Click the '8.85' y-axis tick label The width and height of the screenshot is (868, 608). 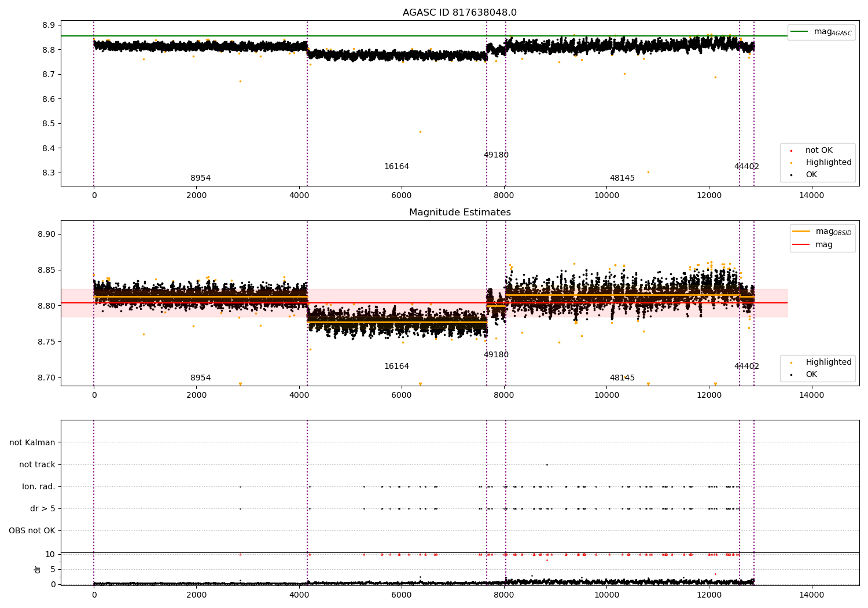46,270
